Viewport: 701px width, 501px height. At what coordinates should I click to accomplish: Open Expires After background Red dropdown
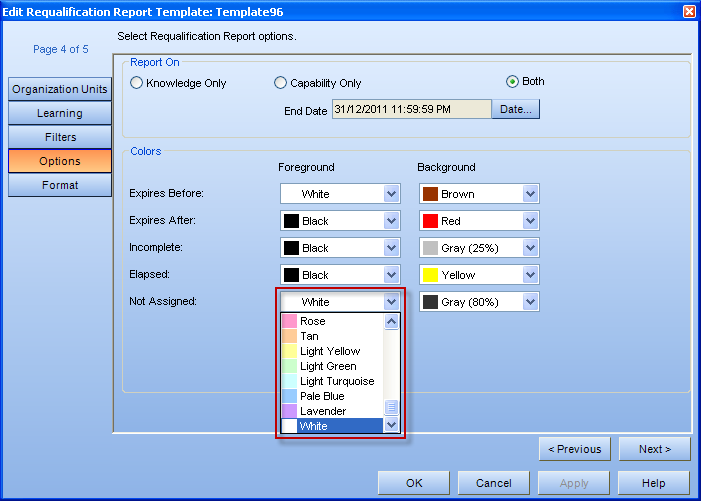(x=530, y=221)
